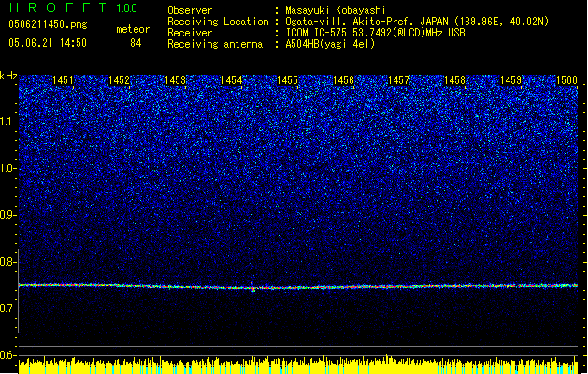Select the 1455 time marker

(x=287, y=81)
